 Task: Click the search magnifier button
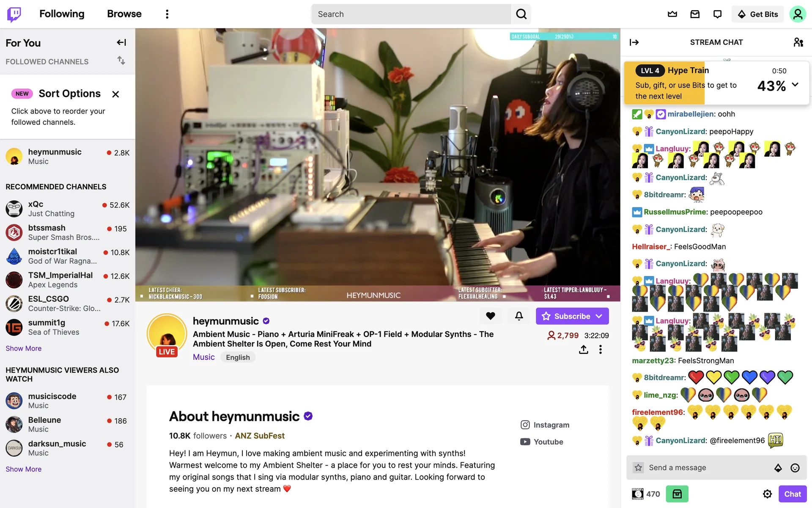click(521, 14)
